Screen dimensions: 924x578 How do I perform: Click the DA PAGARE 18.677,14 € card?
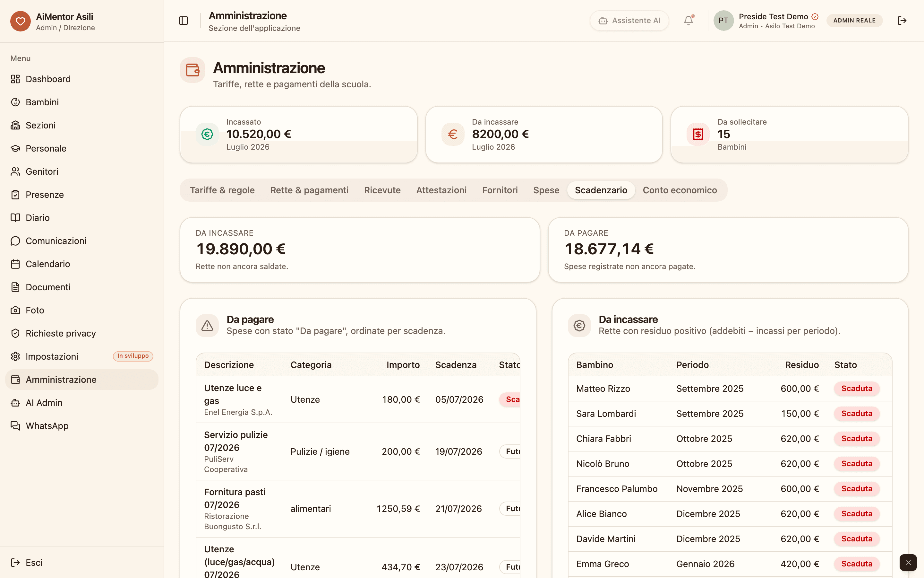coord(728,250)
